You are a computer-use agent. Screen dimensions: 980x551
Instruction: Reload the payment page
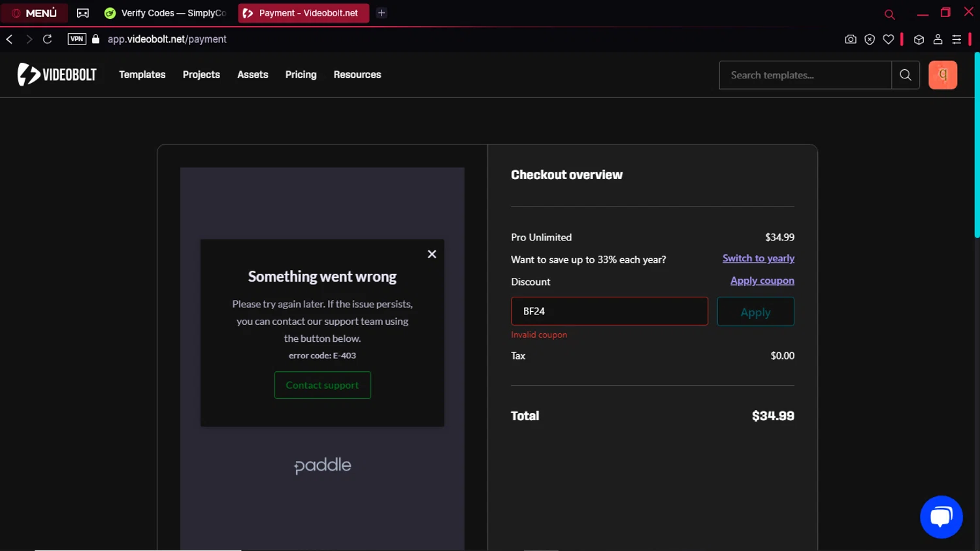click(x=48, y=39)
